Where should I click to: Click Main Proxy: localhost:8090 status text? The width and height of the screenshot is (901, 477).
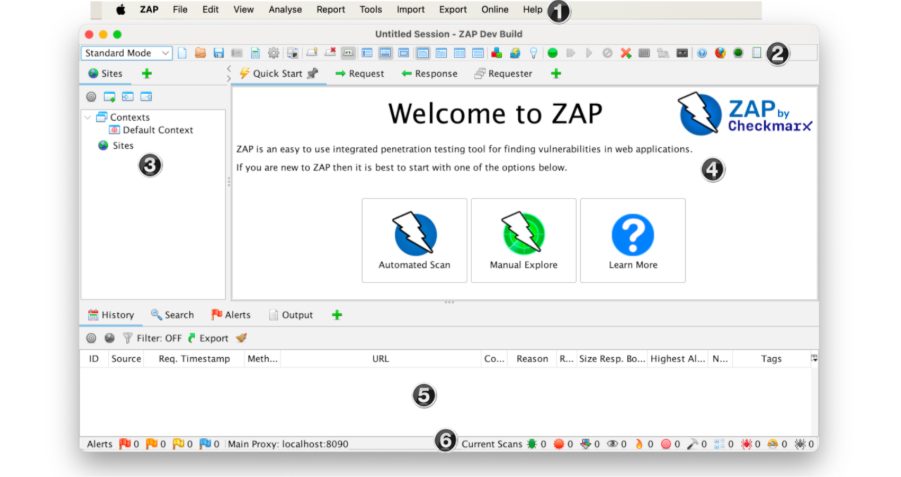(x=288, y=444)
